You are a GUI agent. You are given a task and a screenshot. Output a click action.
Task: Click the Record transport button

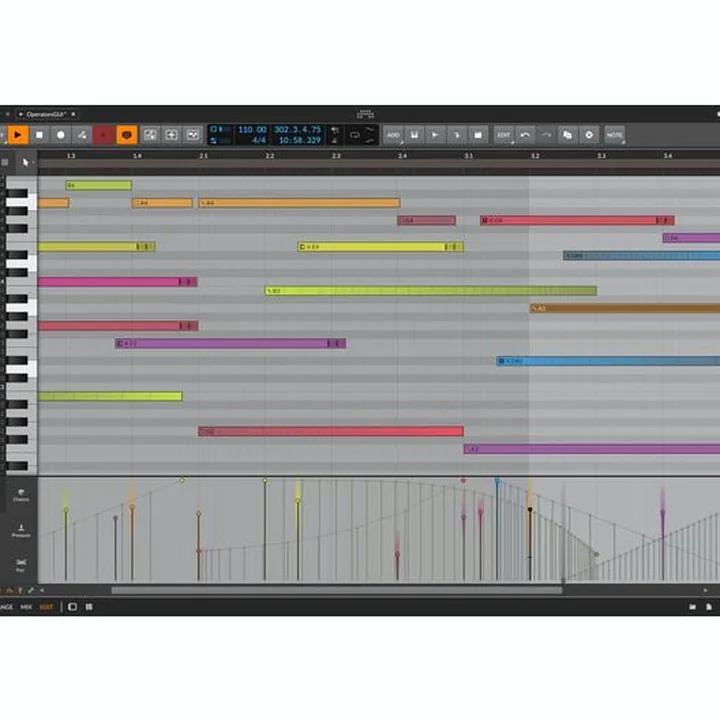coord(61,135)
